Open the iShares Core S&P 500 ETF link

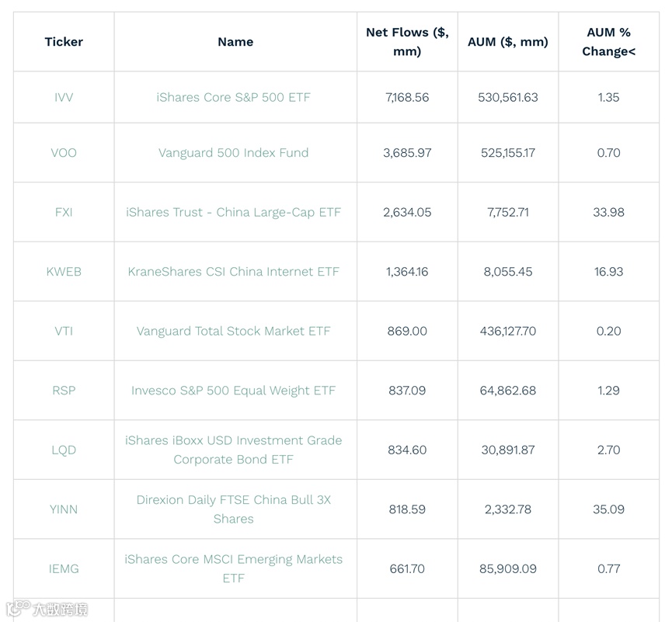(234, 98)
